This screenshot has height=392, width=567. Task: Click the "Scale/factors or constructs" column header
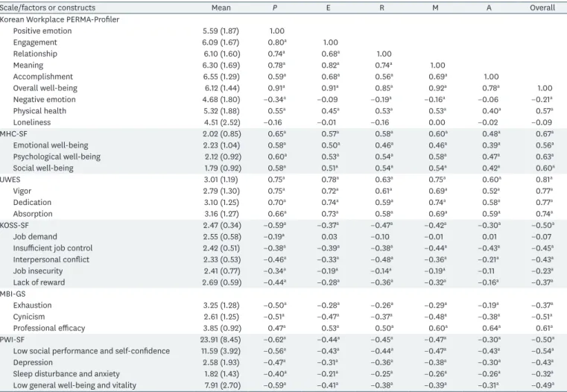48,7
